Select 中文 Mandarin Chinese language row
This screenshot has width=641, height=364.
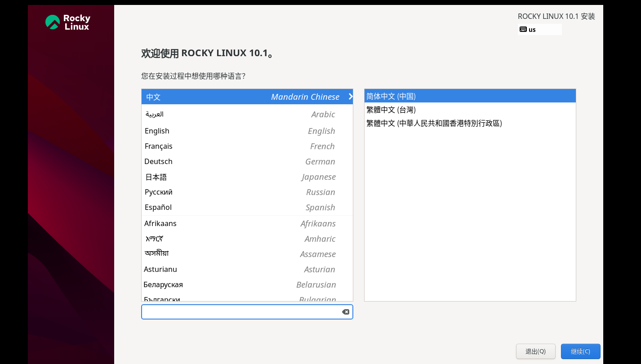(x=247, y=97)
